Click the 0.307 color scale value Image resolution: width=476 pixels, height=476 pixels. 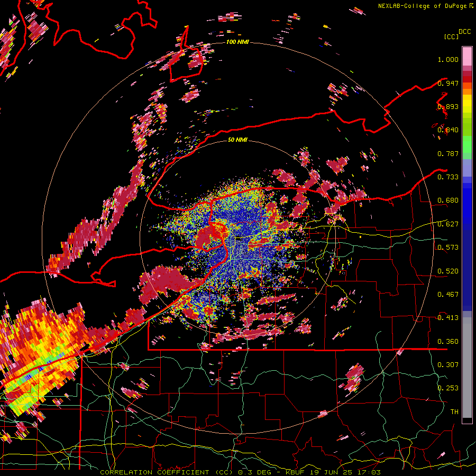pos(448,365)
